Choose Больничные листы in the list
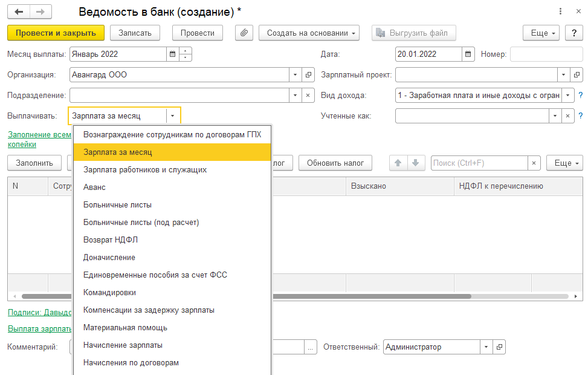588x375 pixels. (117, 205)
